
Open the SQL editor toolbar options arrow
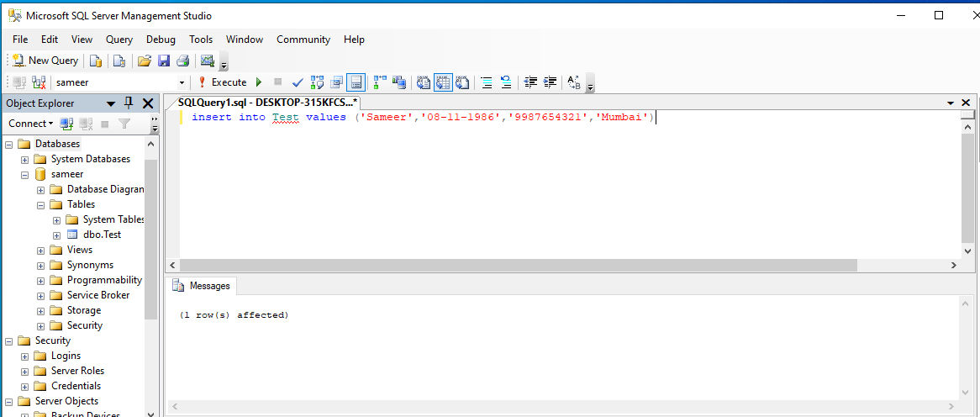pos(590,83)
